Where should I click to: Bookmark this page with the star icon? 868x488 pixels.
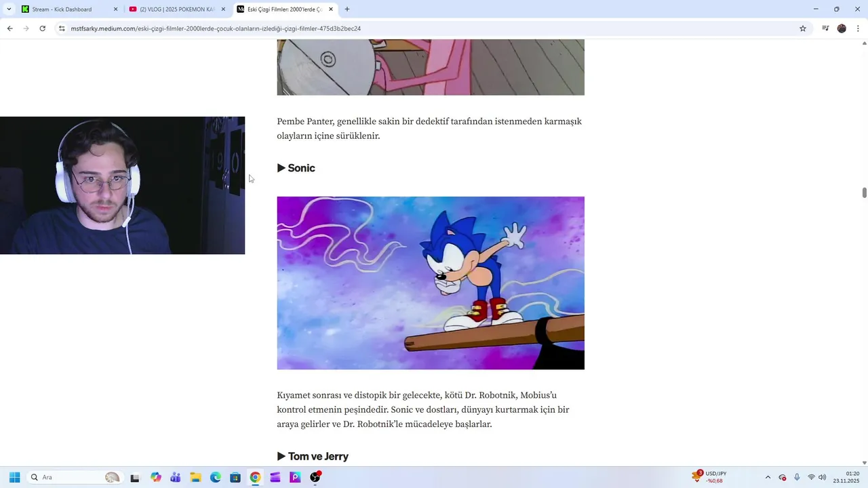pos(803,28)
